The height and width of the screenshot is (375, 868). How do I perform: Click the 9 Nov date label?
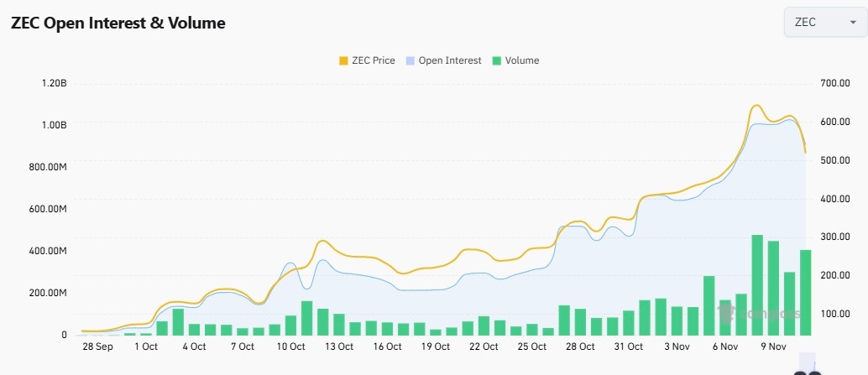tap(772, 346)
